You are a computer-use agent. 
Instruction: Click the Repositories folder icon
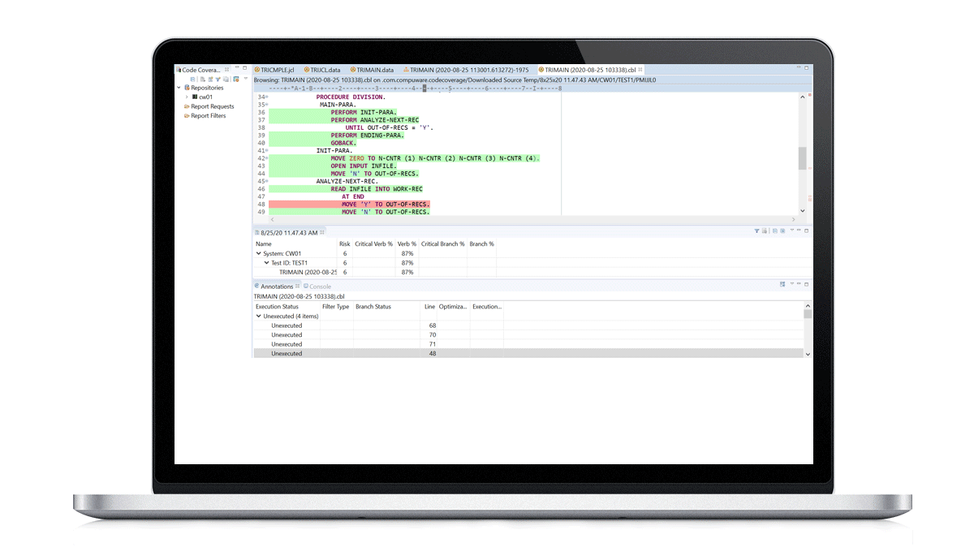tap(187, 88)
